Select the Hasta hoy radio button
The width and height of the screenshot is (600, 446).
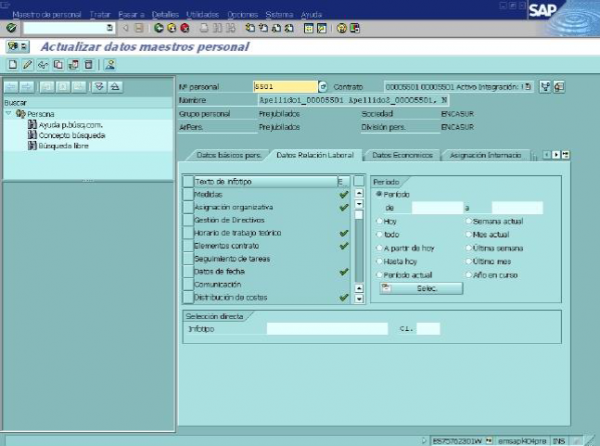(x=379, y=261)
